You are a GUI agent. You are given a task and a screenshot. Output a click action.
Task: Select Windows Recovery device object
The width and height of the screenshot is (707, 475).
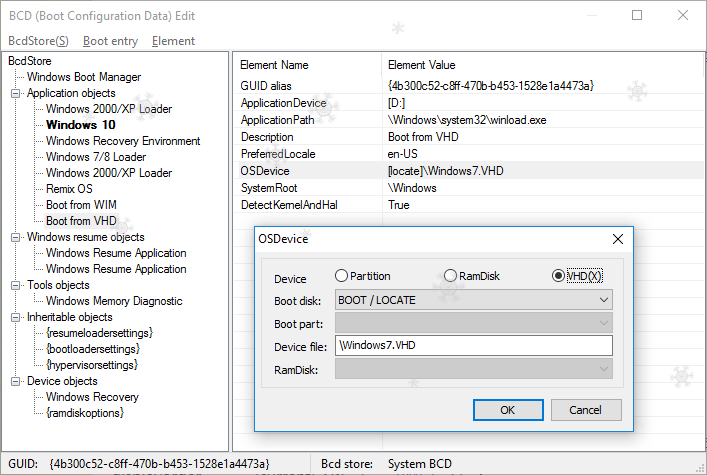tap(92, 397)
